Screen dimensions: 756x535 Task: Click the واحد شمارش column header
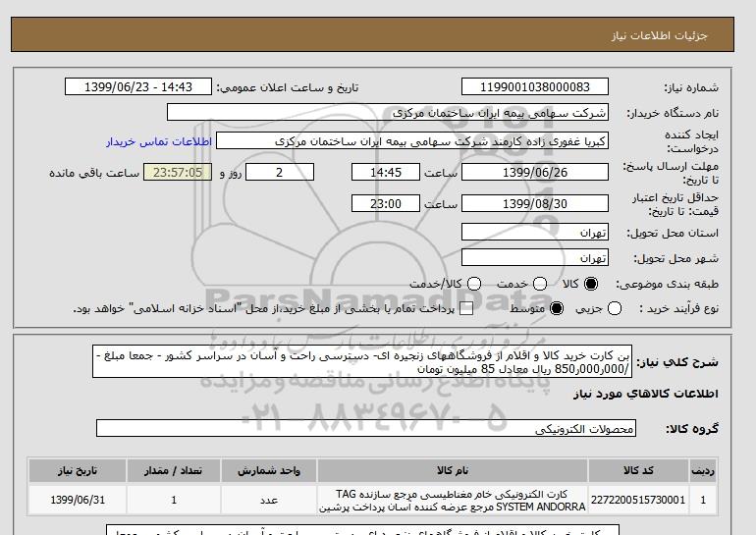[x=269, y=470]
